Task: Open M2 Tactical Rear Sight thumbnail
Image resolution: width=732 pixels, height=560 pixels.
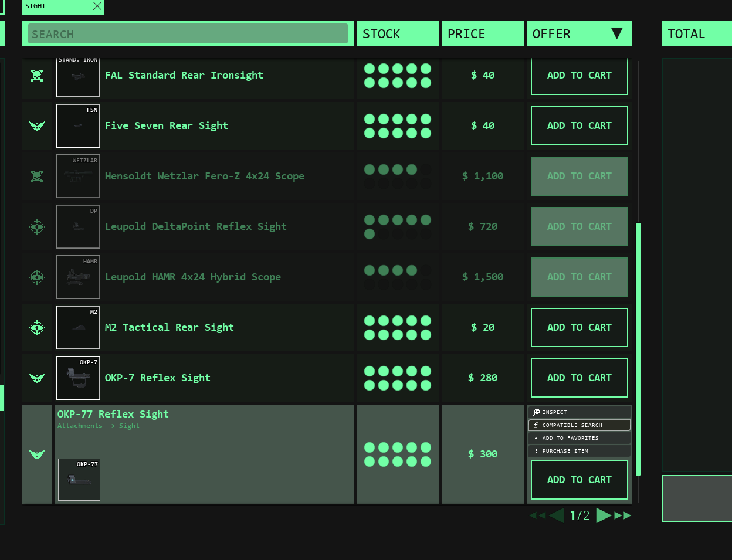Action: click(78, 327)
